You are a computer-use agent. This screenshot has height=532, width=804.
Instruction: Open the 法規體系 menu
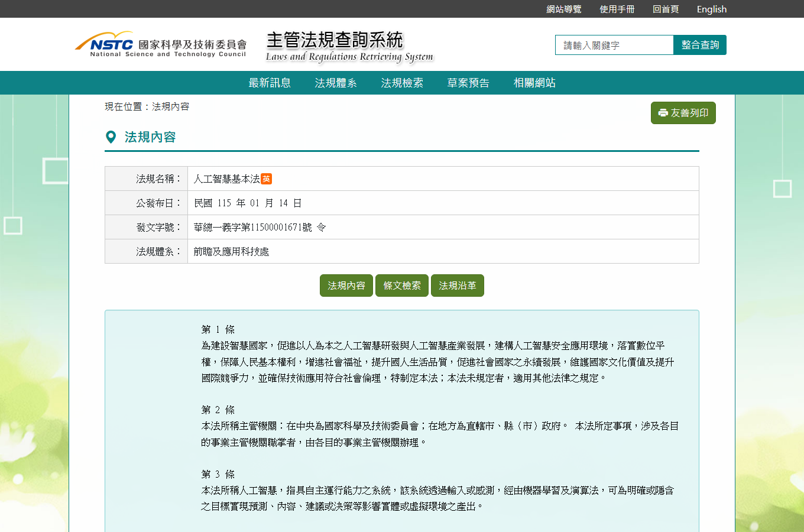(336, 83)
